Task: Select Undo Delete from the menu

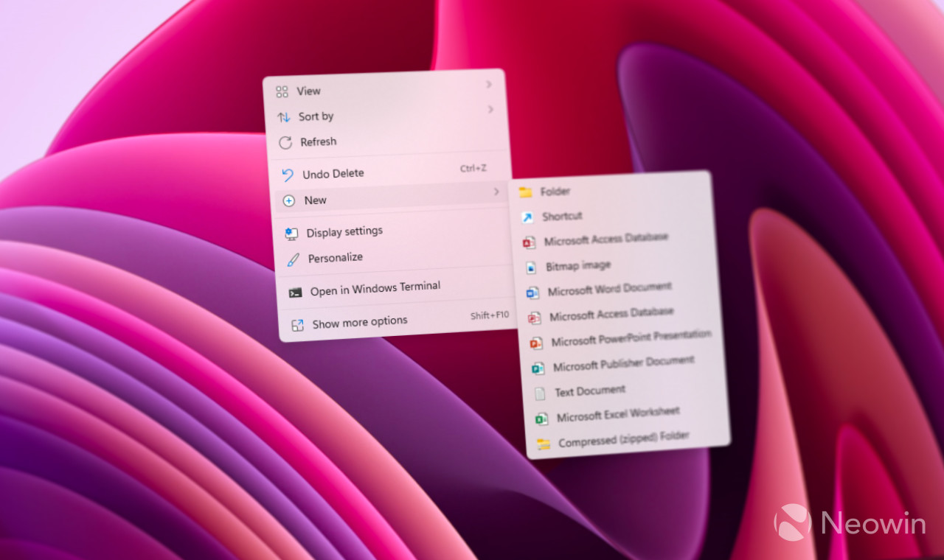Action: point(336,173)
